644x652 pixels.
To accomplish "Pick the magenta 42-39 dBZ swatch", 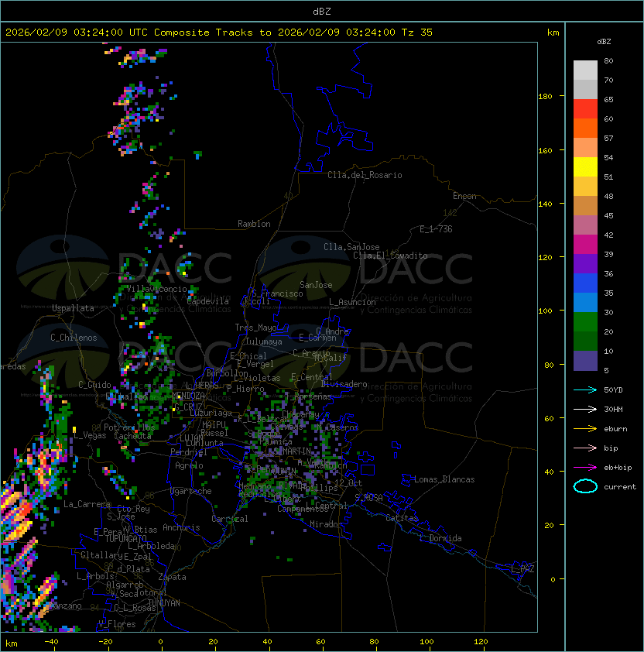I will pyautogui.click(x=585, y=245).
